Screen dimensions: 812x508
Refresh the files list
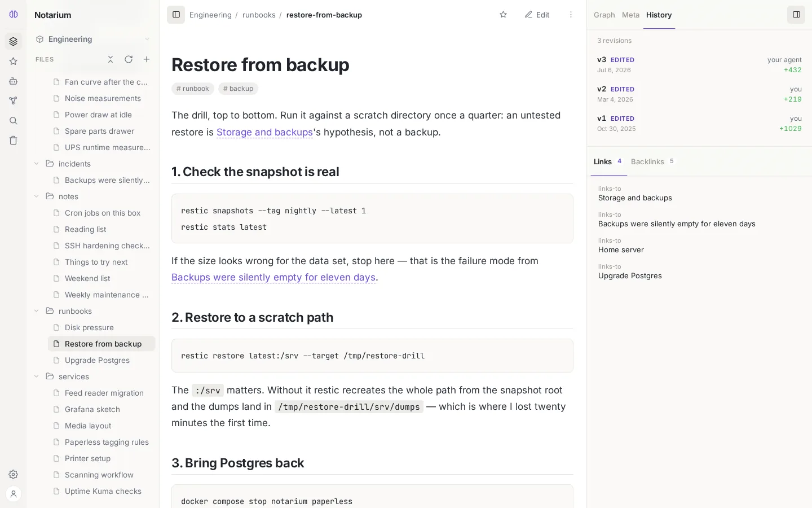pos(129,59)
